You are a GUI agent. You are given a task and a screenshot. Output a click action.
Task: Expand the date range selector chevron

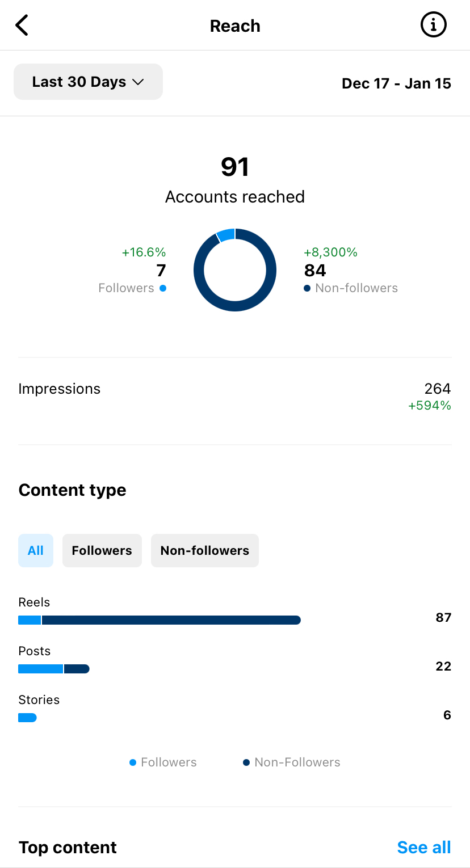point(137,82)
